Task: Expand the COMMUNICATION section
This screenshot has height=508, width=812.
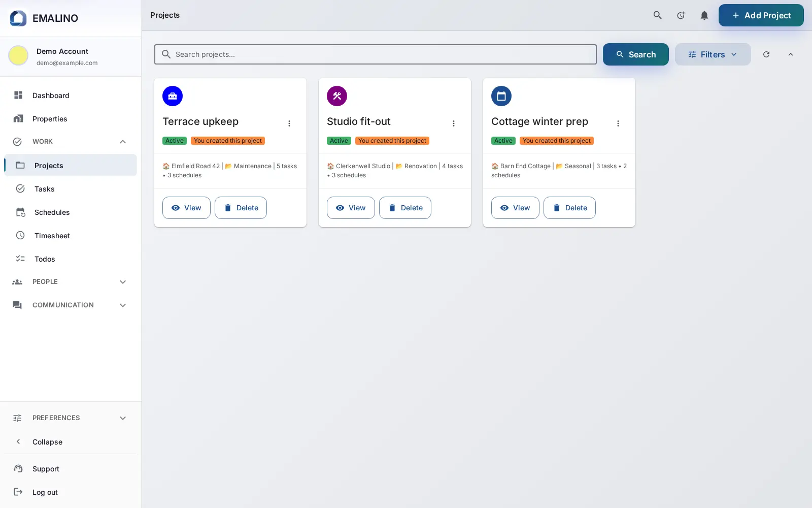Action: pos(71,305)
